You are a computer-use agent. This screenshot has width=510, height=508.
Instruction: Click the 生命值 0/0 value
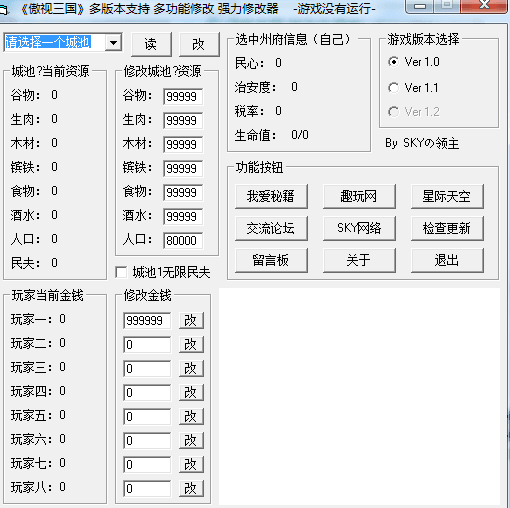(300, 135)
